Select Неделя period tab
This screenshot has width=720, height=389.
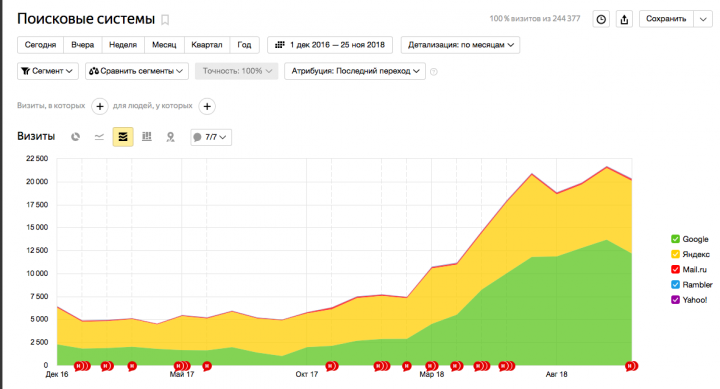[123, 45]
